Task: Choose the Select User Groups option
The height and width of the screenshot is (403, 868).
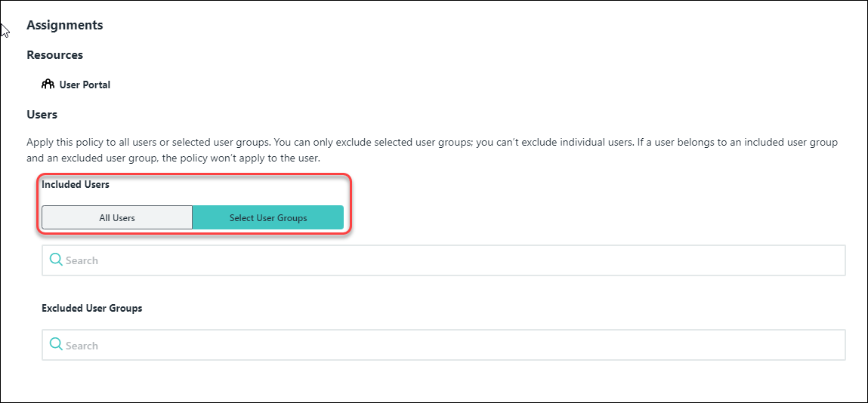Action: point(268,217)
